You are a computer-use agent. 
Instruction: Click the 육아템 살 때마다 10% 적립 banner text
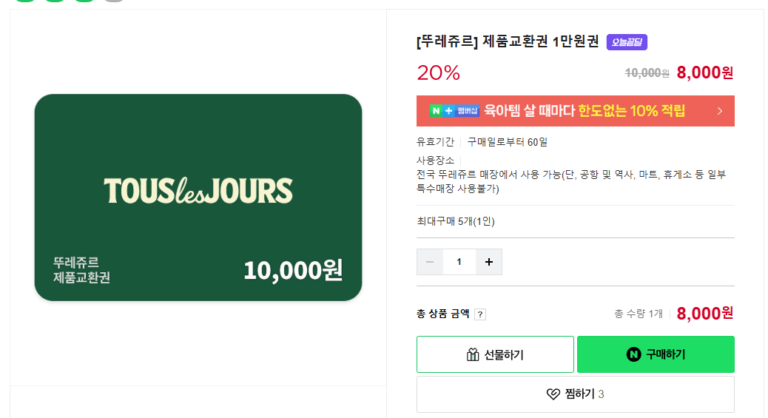(x=585, y=111)
